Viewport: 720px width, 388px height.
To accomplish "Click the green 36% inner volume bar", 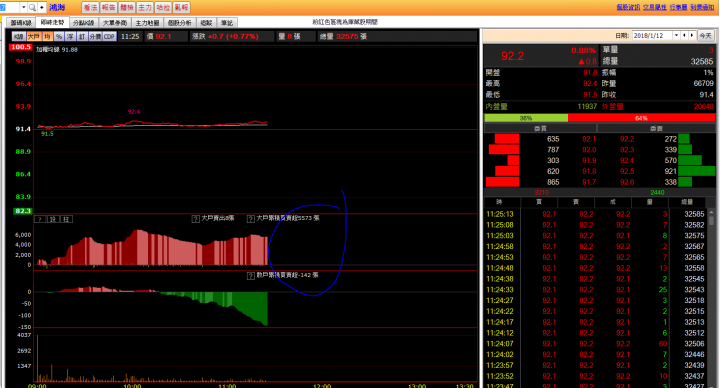I will [526, 118].
